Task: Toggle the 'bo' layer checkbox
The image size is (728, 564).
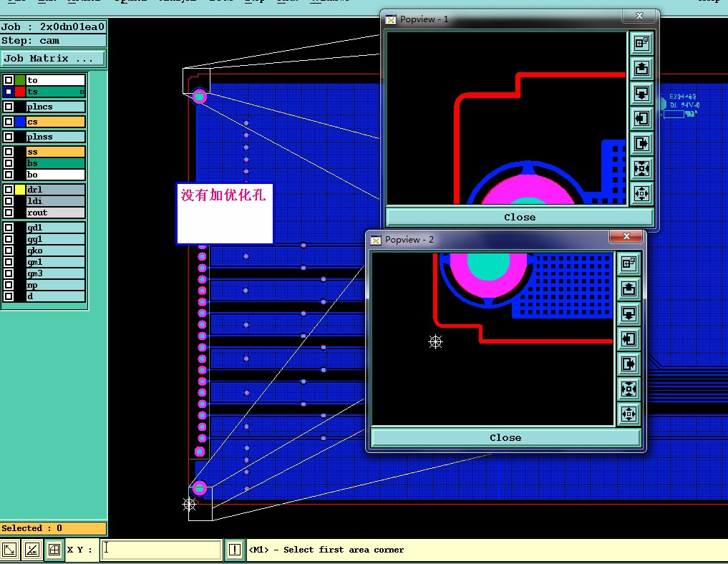Action: click(9, 175)
